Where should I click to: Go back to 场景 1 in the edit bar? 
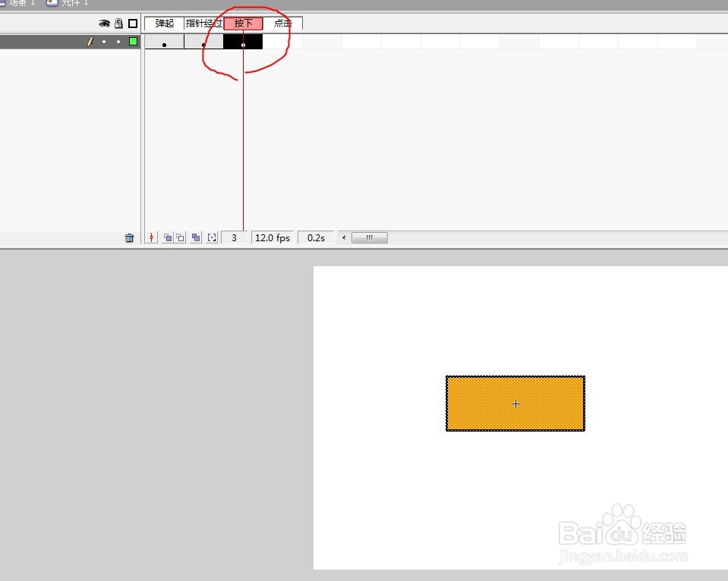17,3
